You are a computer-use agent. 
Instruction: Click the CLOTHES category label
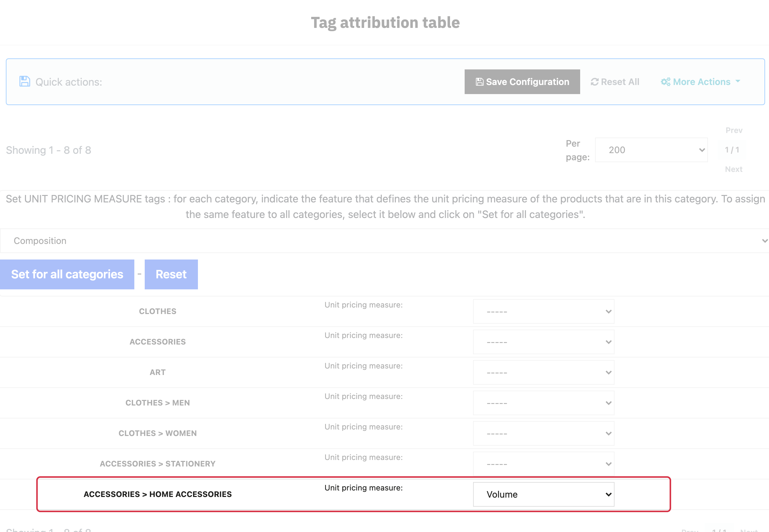158,311
